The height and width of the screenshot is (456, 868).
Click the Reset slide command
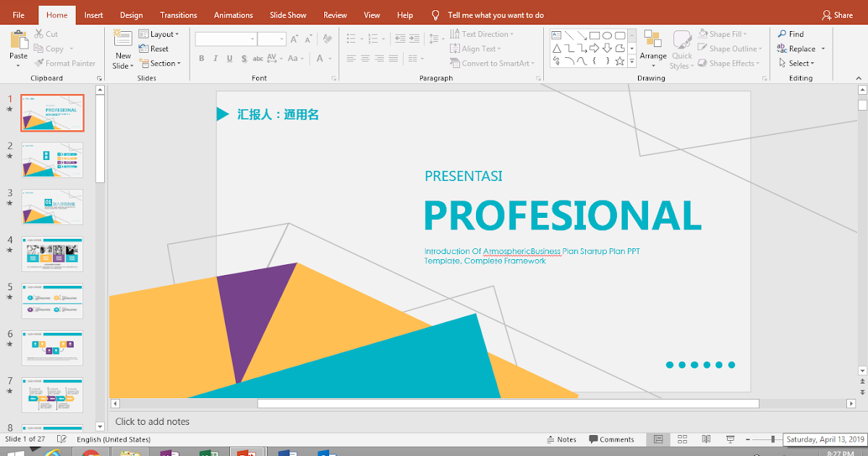tap(153, 48)
